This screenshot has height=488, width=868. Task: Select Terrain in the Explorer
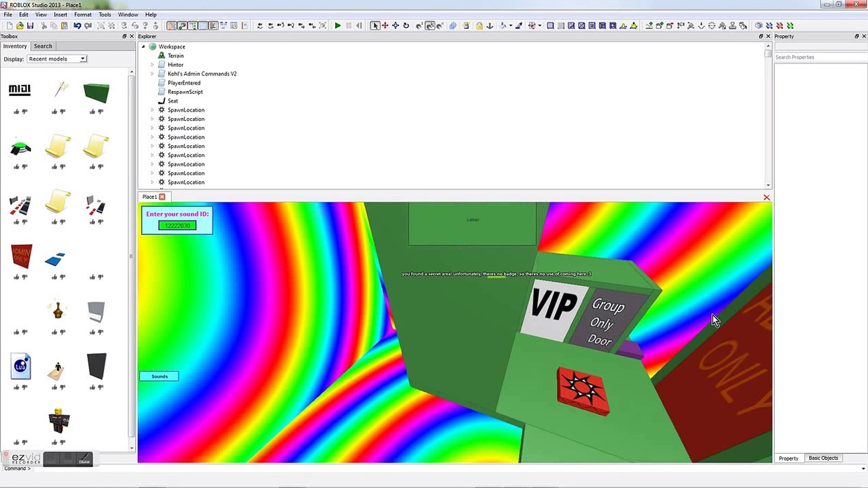(175, 56)
